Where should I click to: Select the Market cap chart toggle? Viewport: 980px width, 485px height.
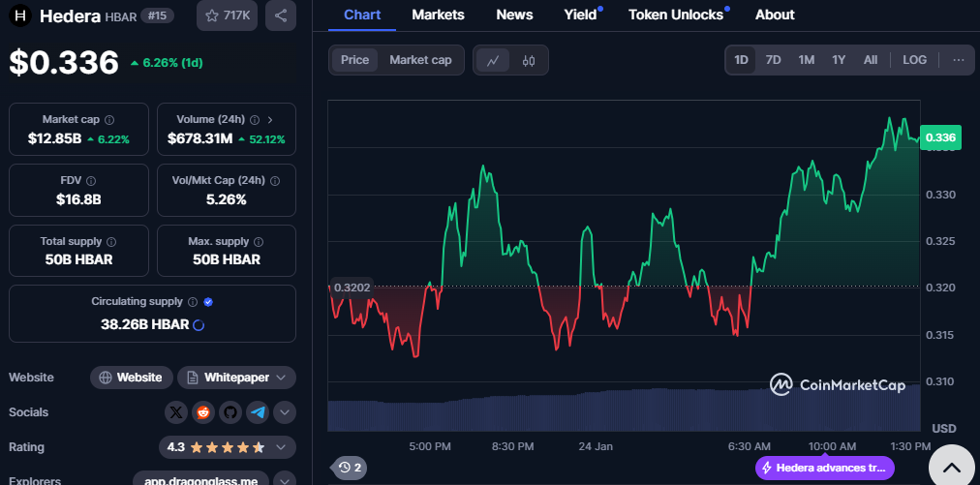pyautogui.click(x=420, y=60)
